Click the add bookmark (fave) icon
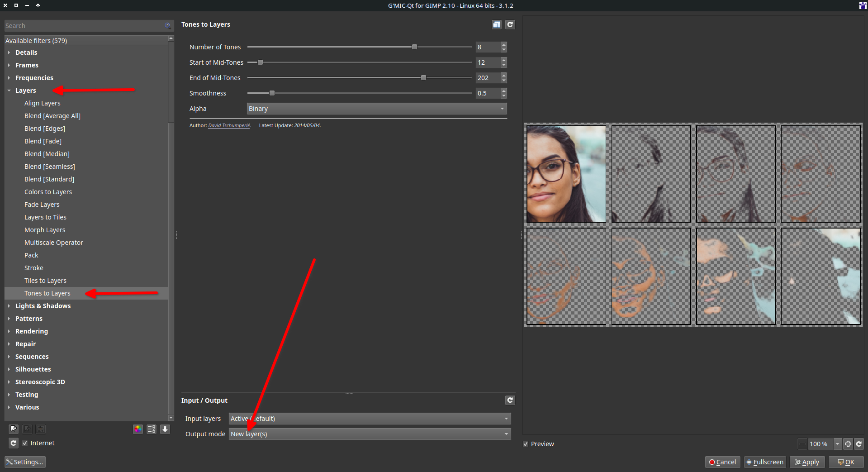Image resolution: width=868 pixels, height=472 pixels. coord(14,429)
